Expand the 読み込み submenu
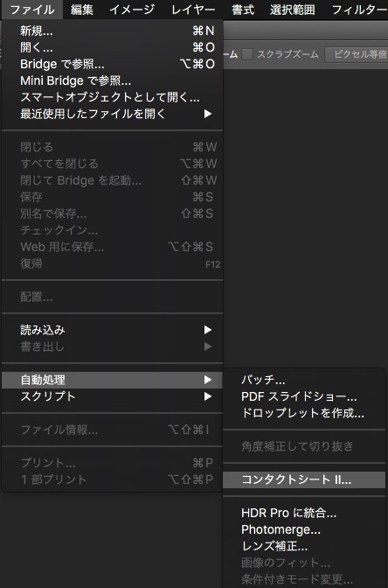The width and height of the screenshot is (388, 588). pos(113,330)
